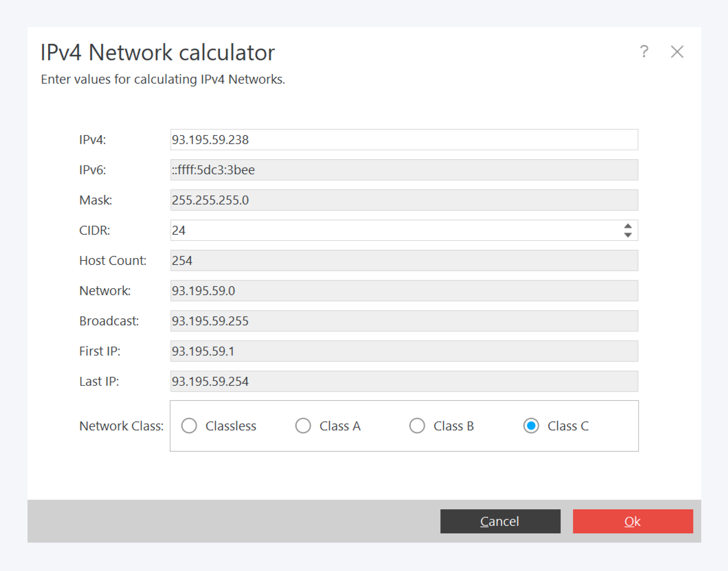This screenshot has height=571, width=728.
Task: Select Class A network class
Action: (x=303, y=426)
